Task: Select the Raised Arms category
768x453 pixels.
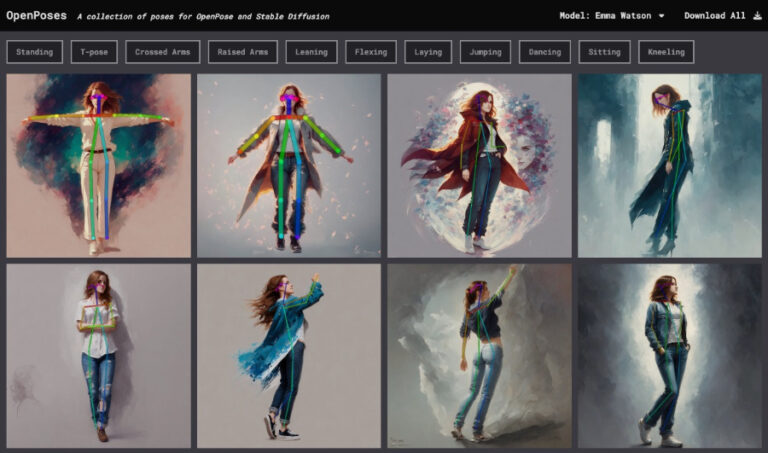Action: tap(244, 52)
